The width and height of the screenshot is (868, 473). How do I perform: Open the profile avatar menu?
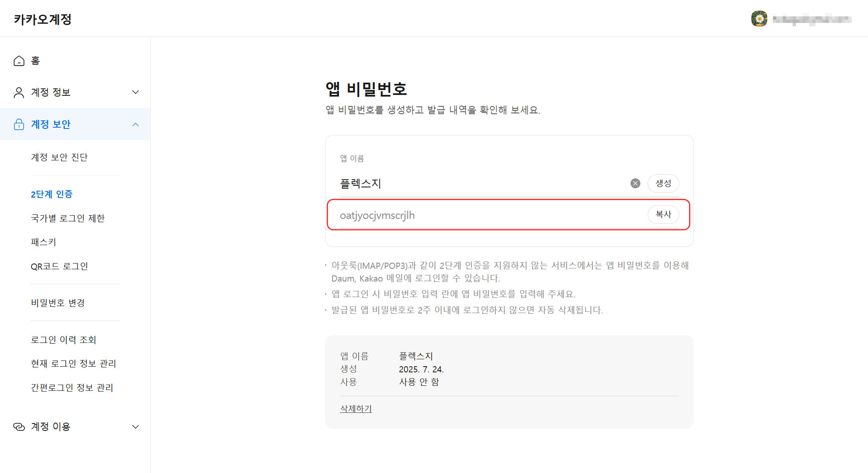coord(759,19)
